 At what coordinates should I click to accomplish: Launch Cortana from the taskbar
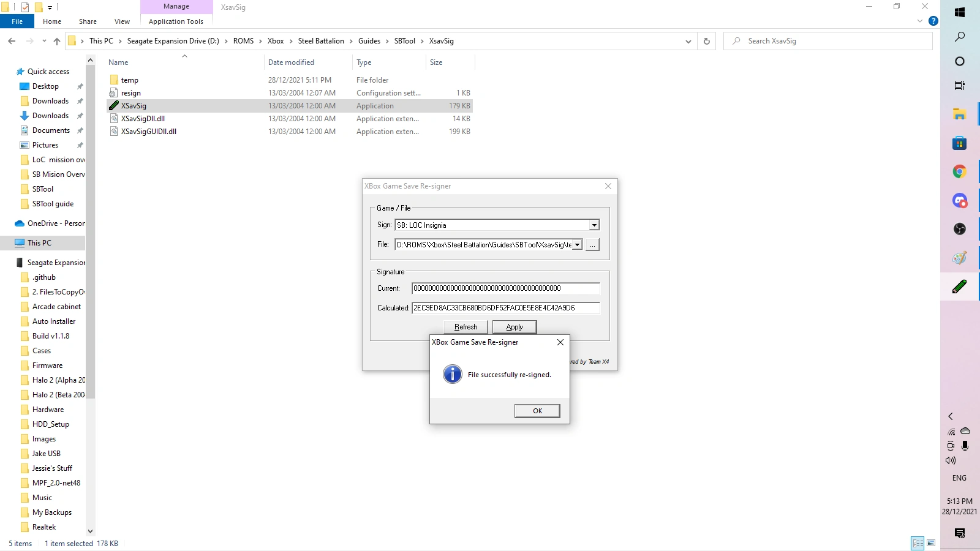960,61
